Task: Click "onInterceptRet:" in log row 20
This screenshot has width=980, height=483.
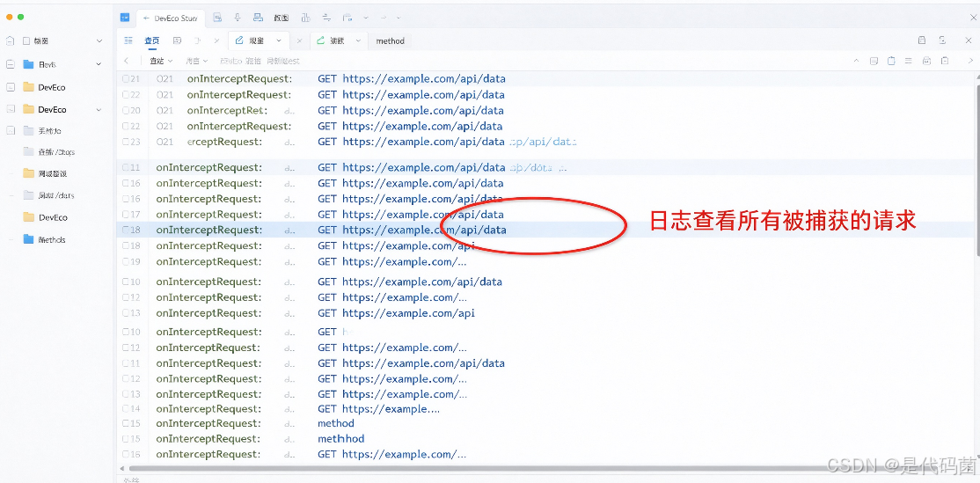Action: 228,111
